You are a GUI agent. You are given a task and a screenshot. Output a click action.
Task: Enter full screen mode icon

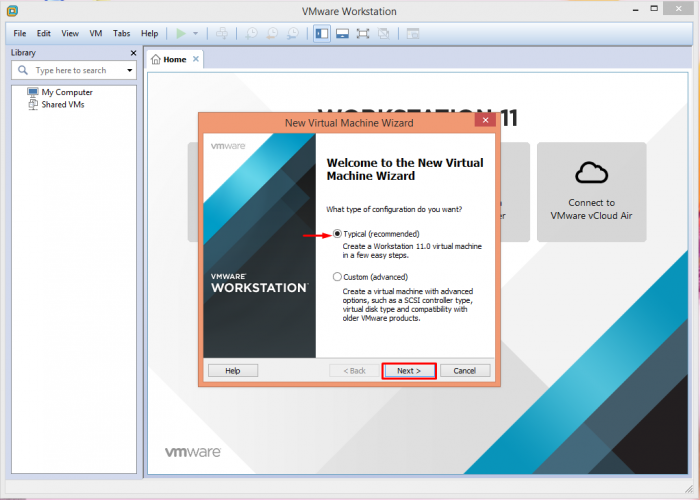click(x=363, y=33)
